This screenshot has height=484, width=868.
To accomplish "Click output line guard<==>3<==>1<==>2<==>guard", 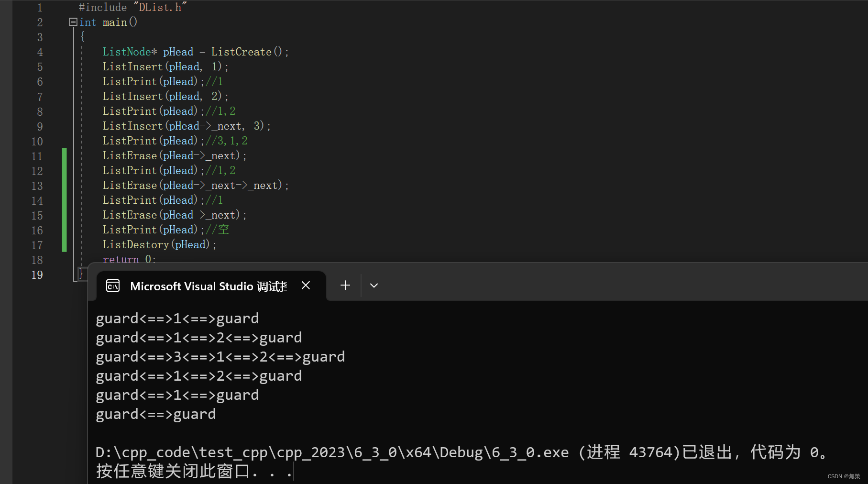I will 220,357.
